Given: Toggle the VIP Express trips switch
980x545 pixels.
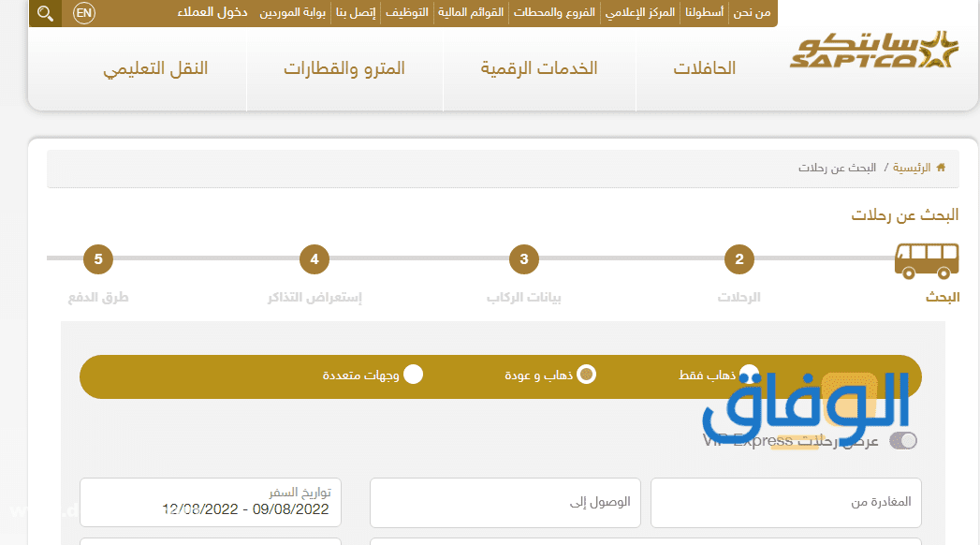Looking at the screenshot, I should coord(903,440).
